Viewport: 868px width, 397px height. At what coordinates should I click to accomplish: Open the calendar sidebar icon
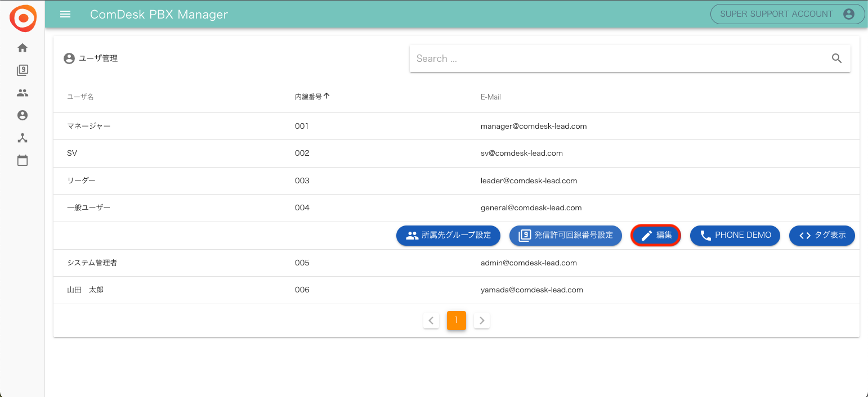(23, 160)
